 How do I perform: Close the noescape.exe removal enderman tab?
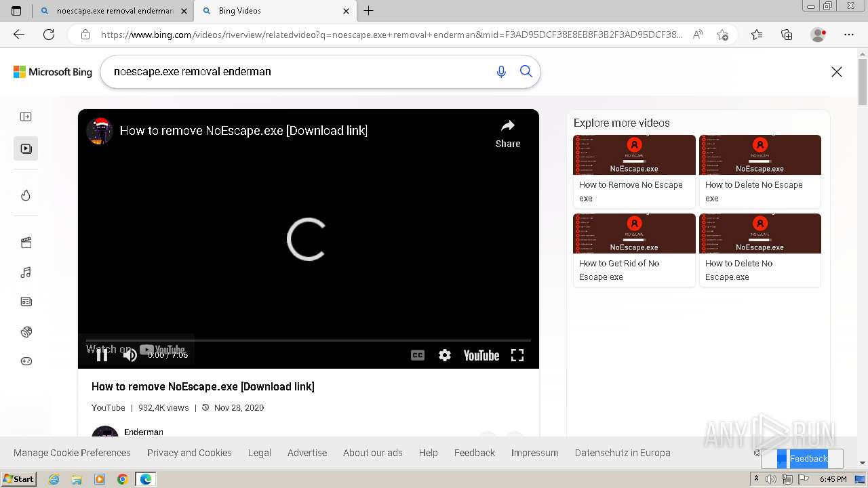tap(184, 11)
